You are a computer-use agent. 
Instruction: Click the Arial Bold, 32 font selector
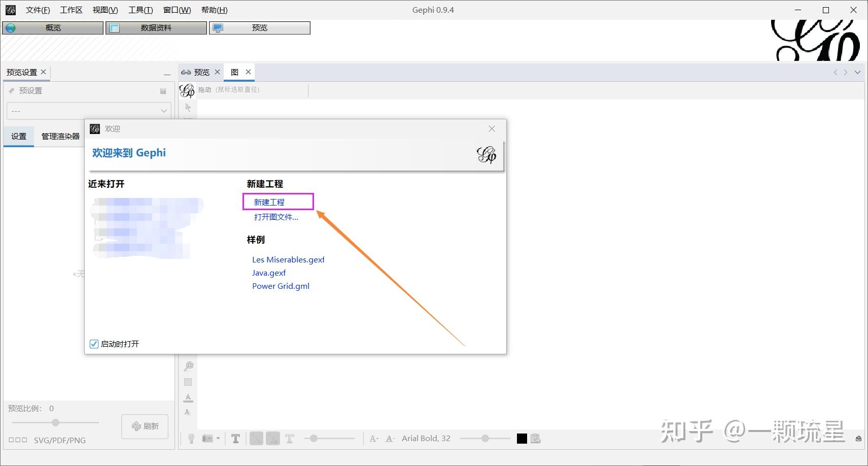426,439
